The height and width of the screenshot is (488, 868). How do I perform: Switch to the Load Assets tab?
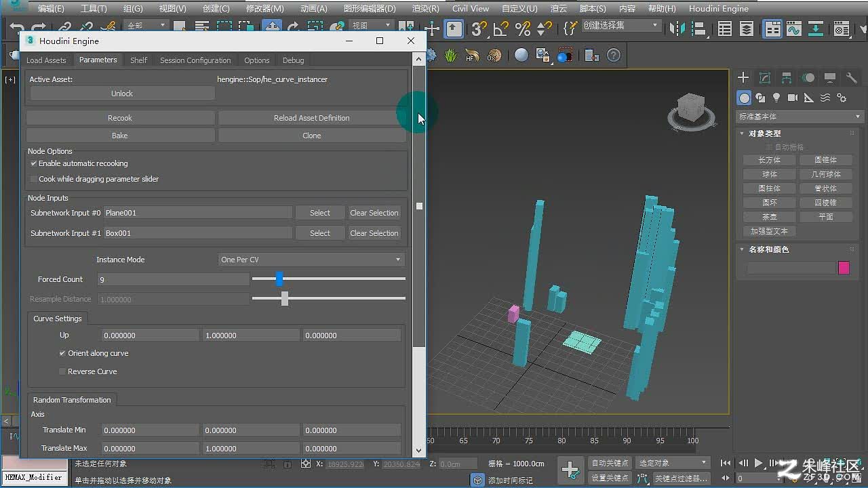(x=46, y=60)
